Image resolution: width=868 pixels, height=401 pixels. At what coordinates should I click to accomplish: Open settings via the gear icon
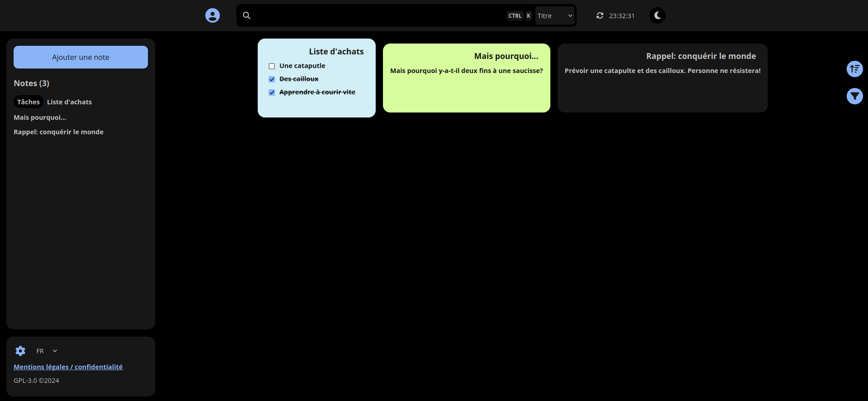click(x=20, y=351)
